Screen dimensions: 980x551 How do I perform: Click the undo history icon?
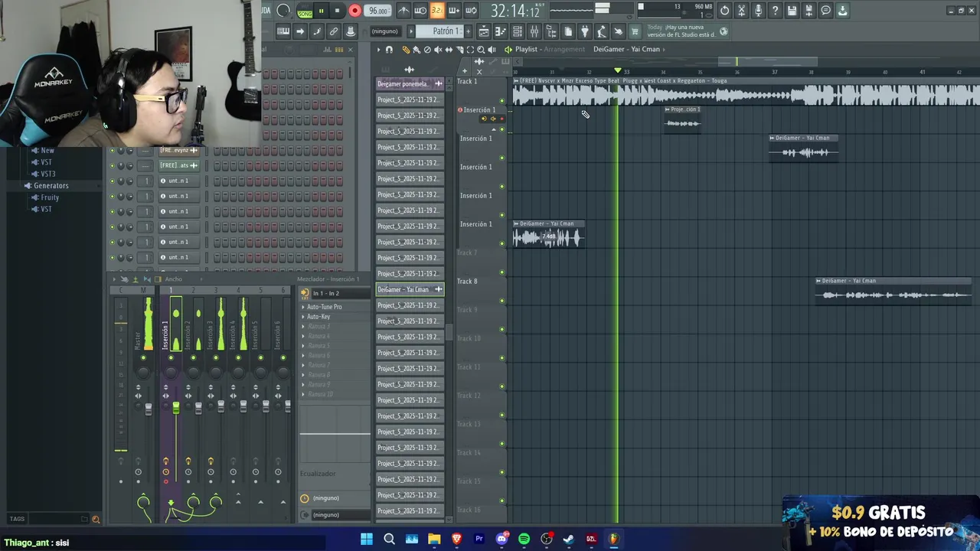click(x=724, y=11)
